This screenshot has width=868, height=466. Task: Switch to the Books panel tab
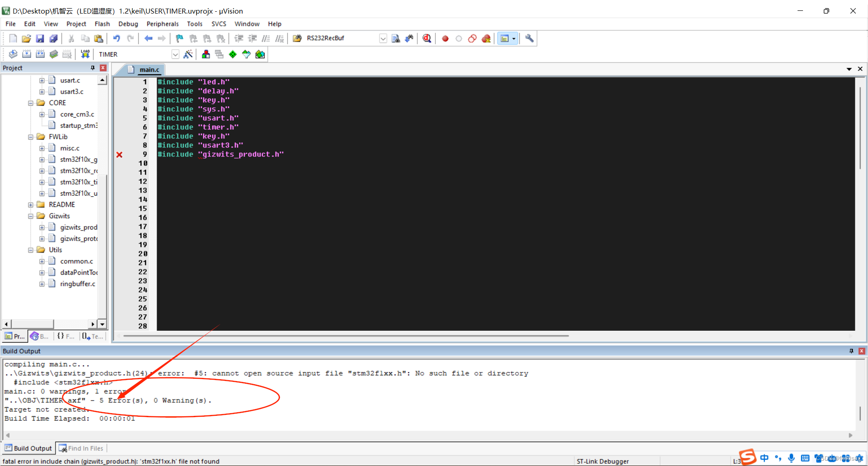[40, 336]
